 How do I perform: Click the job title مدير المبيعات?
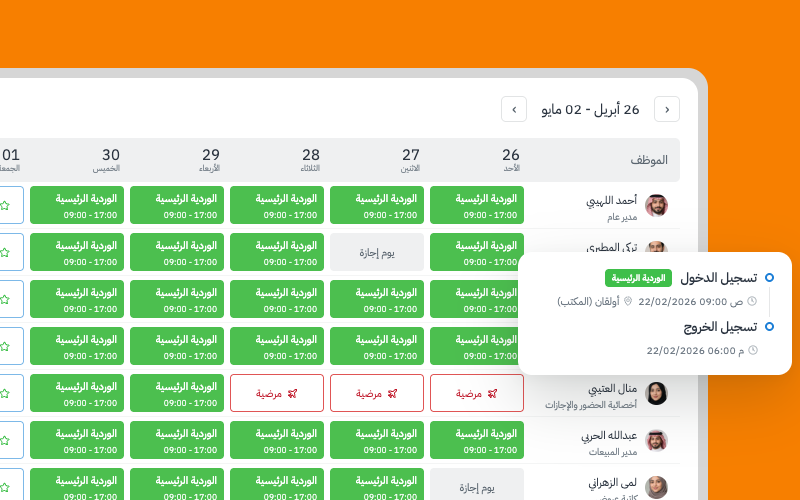[613, 452]
